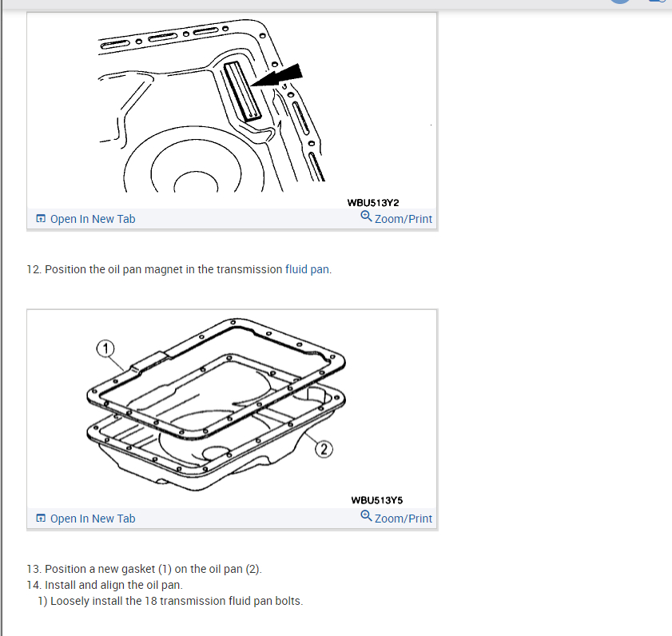Screen dimensions: 672x636
Task: Click the magnifier icon below the WBU513Y5 diagram
Action: [366, 515]
